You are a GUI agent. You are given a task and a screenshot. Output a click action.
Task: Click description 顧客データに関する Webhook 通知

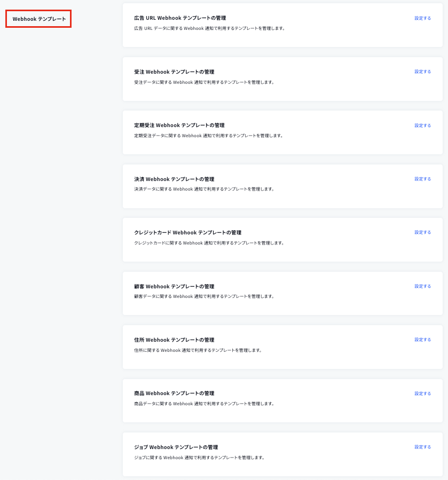(x=205, y=296)
